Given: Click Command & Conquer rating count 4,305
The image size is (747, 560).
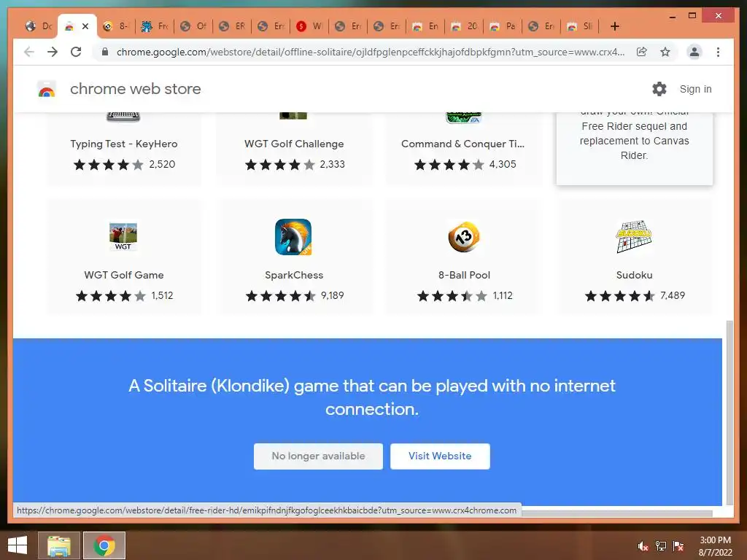Looking at the screenshot, I should [503, 164].
